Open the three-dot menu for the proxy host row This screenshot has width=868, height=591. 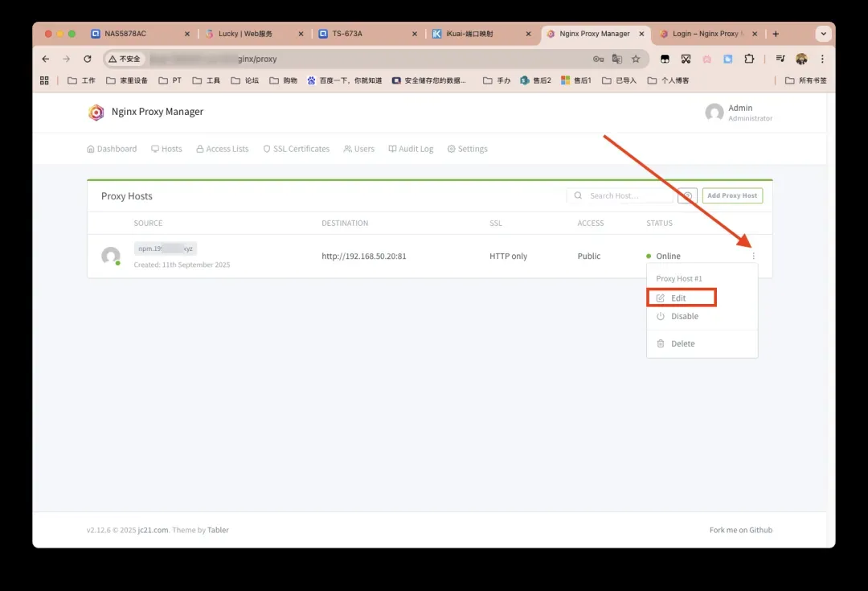coord(753,257)
